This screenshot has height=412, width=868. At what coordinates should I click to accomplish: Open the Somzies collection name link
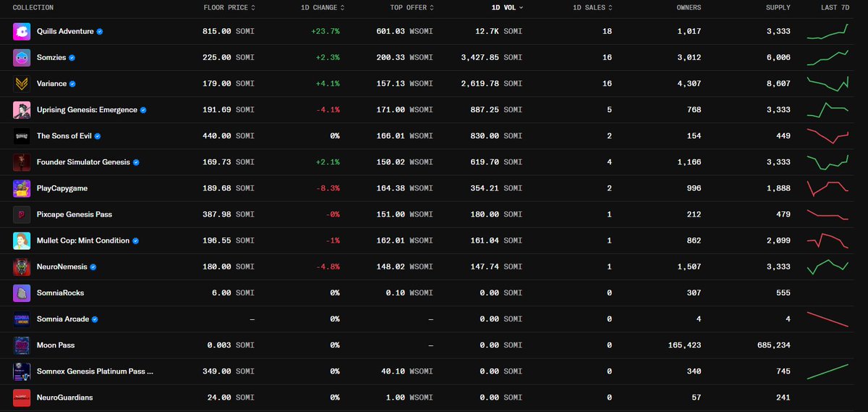click(x=51, y=58)
